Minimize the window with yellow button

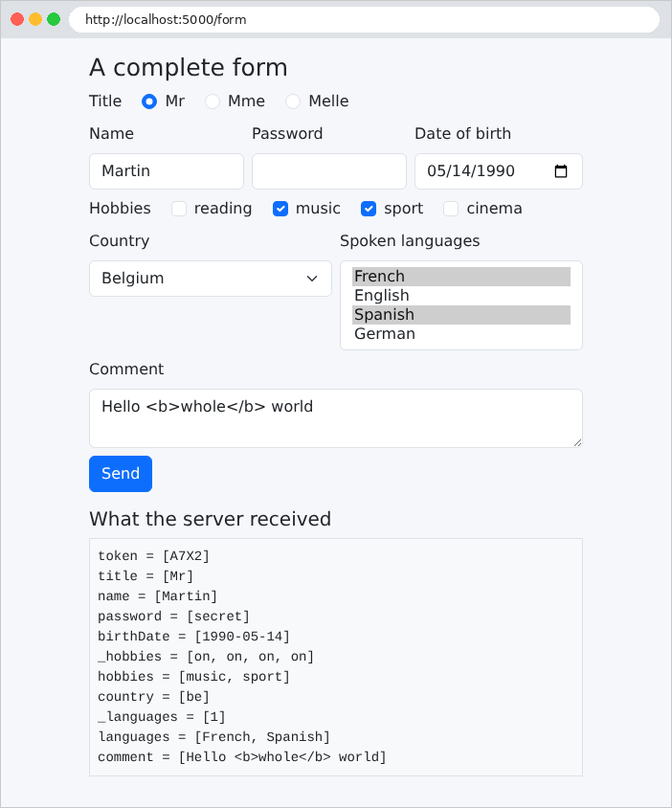click(35, 19)
